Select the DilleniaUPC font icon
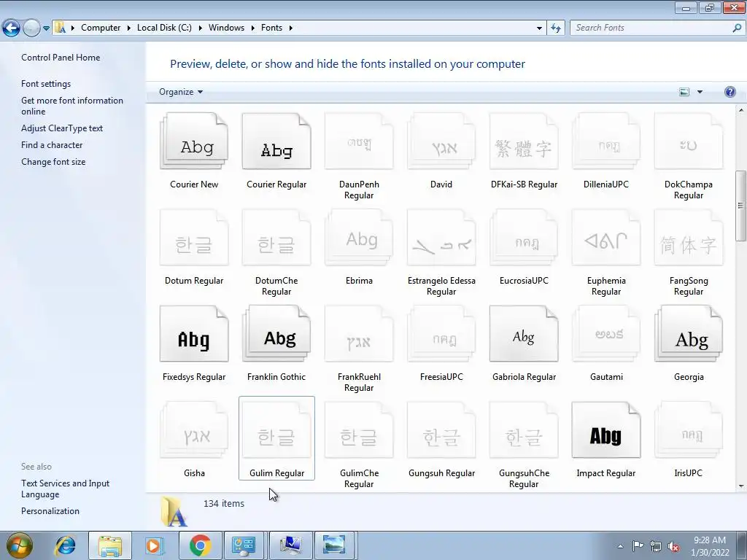The height and width of the screenshot is (560, 747). [606, 141]
